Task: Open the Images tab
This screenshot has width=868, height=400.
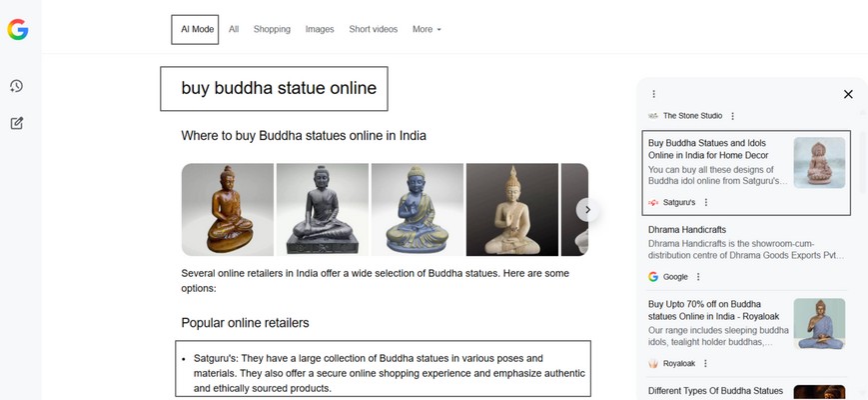Action: point(320,29)
